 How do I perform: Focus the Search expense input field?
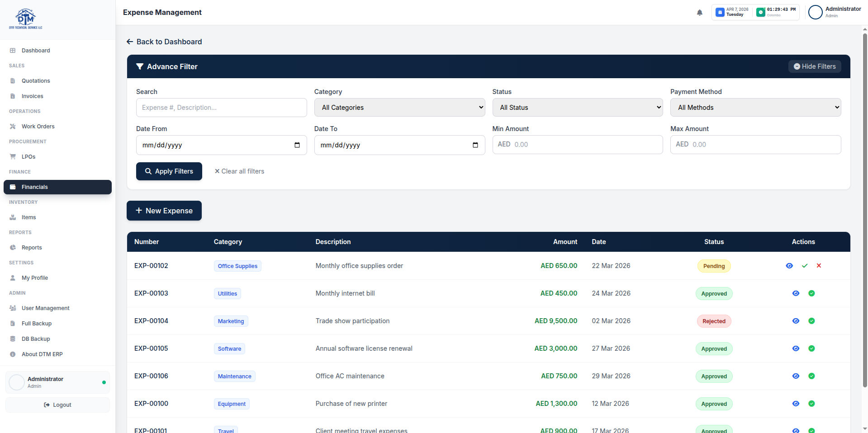coord(222,108)
